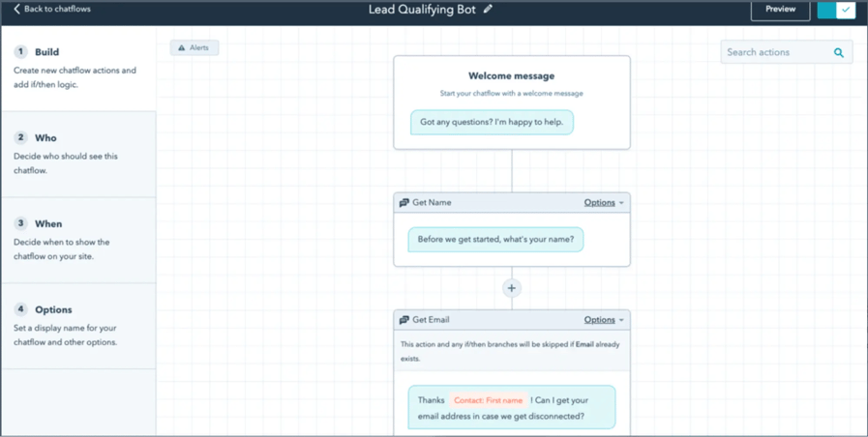This screenshot has width=868, height=437.
Task: Click the Get Email chat action icon
Action: click(404, 320)
